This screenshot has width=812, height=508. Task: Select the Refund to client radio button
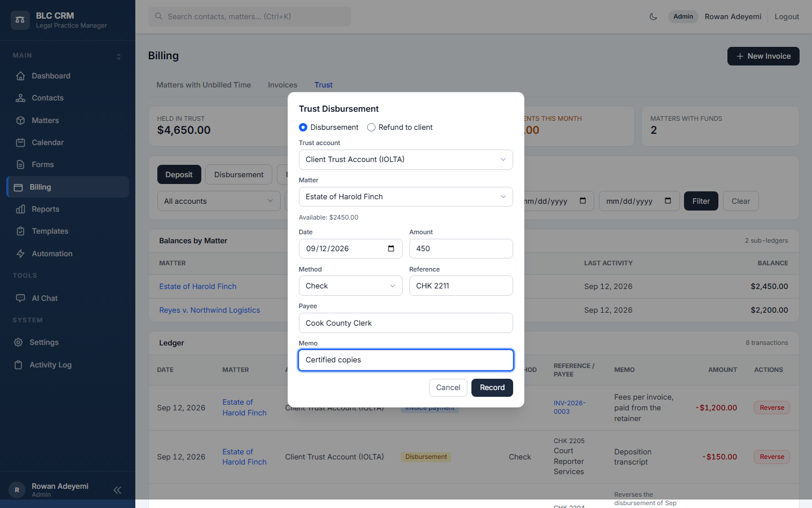coord(371,127)
